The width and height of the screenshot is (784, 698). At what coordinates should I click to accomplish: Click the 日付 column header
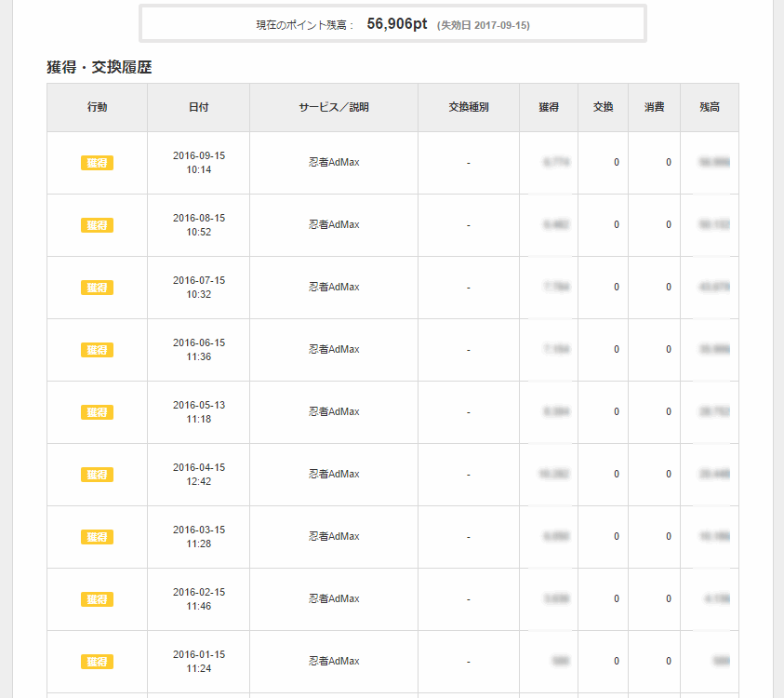(x=198, y=107)
